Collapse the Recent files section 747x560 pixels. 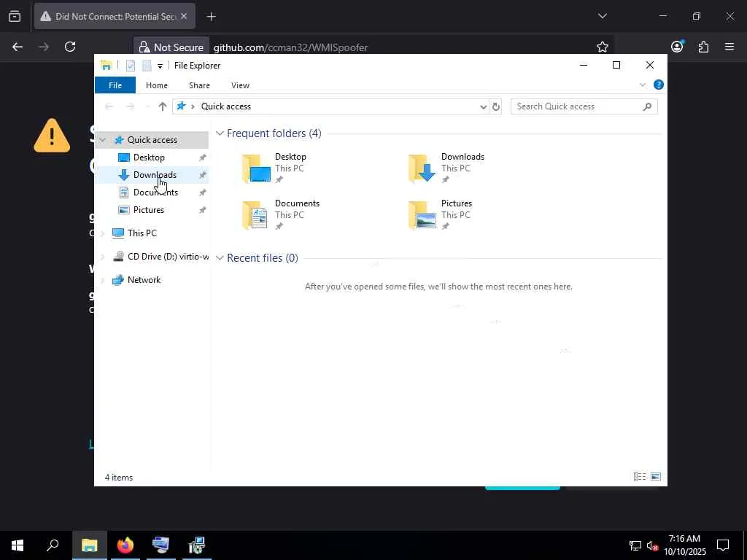(x=220, y=258)
